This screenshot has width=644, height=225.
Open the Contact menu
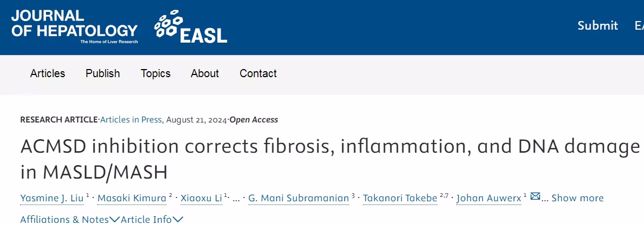(258, 73)
